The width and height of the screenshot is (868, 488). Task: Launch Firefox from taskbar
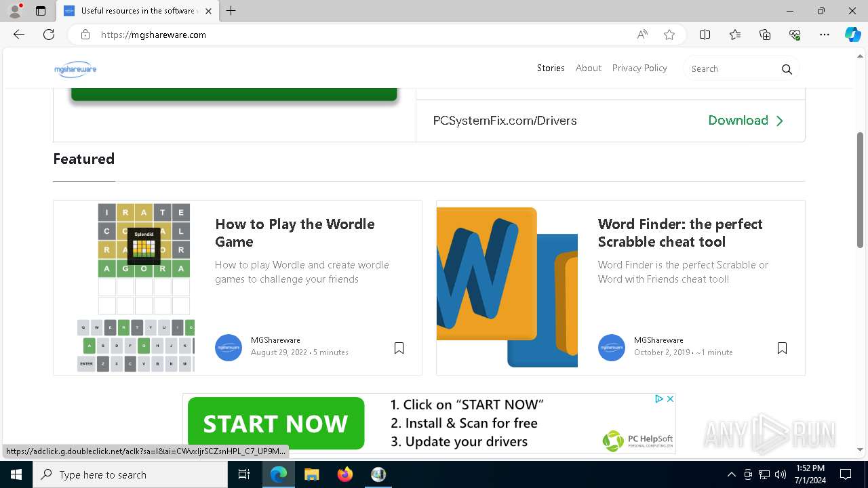(x=345, y=474)
